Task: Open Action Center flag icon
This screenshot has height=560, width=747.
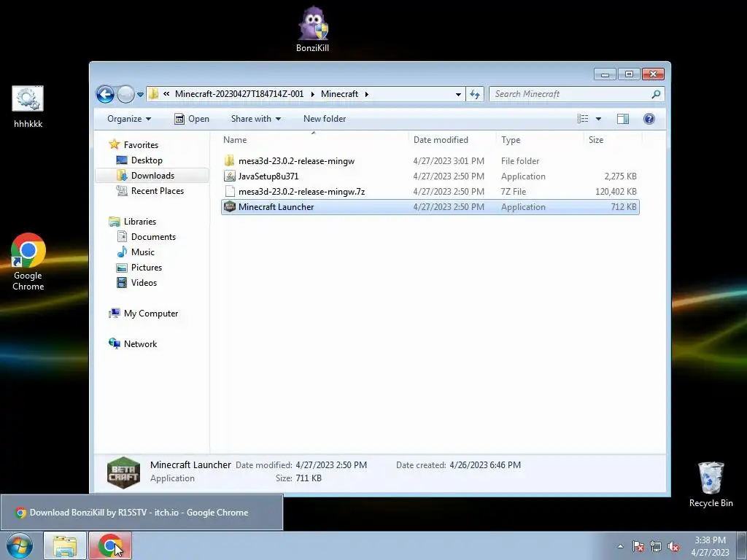Action: [638, 546]
